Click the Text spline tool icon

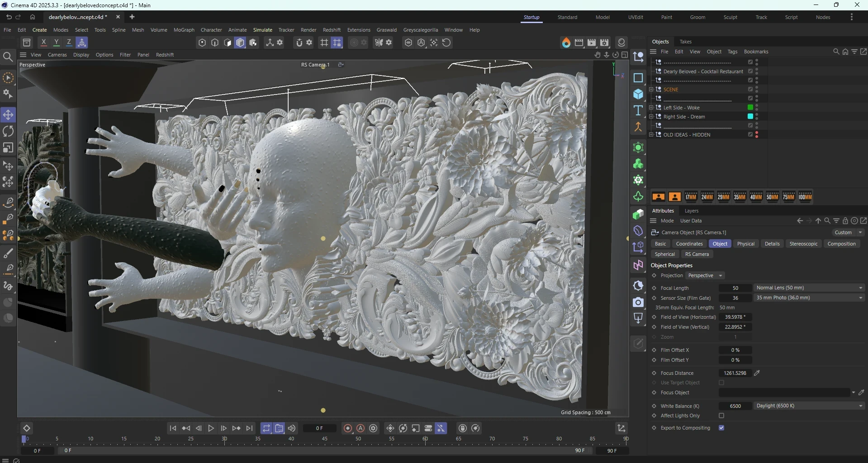pyautogui.click(x=638, y=111)
